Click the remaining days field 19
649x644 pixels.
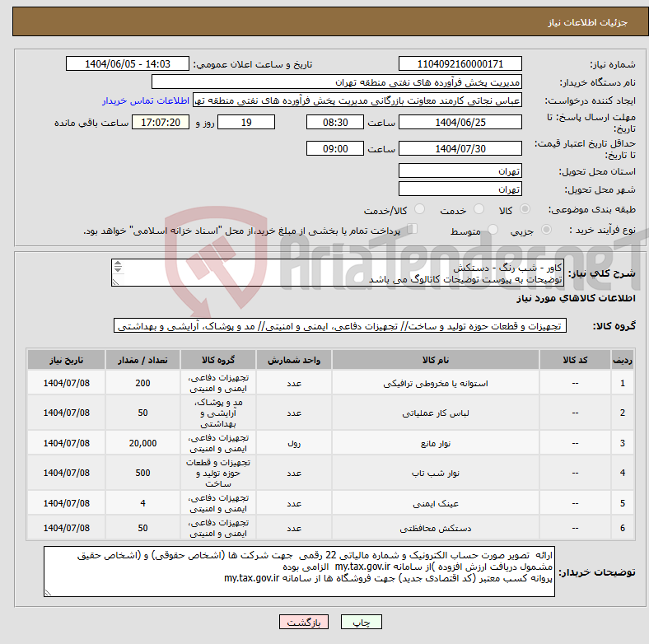[246, 123]
